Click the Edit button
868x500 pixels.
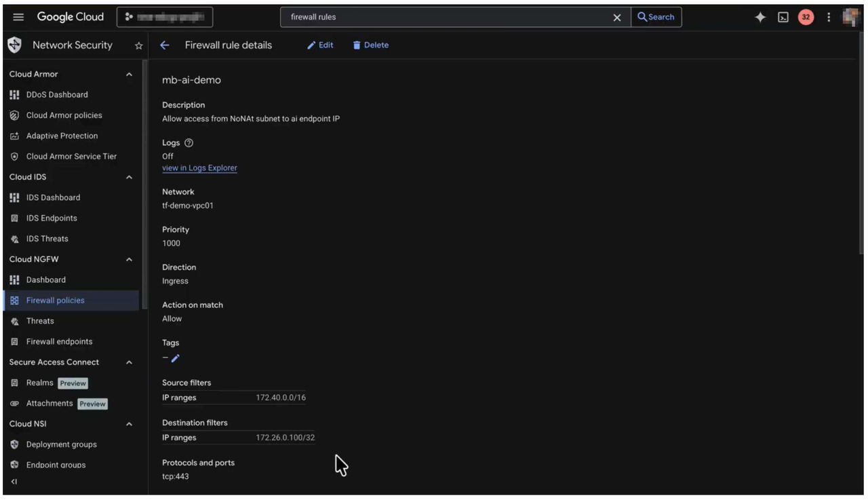click(x=320, y=45)
